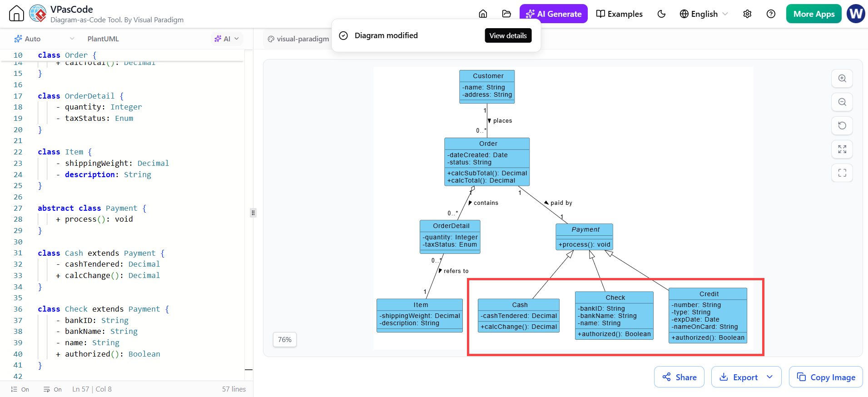Select the Payment abstract class box

pyautogui.click(x=585, y=237)
